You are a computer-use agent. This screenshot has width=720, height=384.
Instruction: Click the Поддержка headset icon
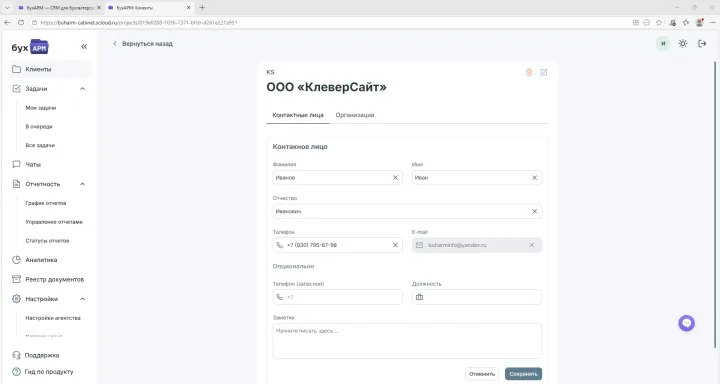click(x=17, y=355)
